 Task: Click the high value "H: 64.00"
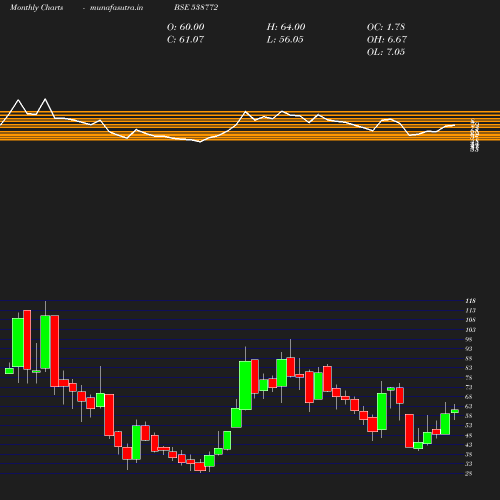[x=286, y=27]
